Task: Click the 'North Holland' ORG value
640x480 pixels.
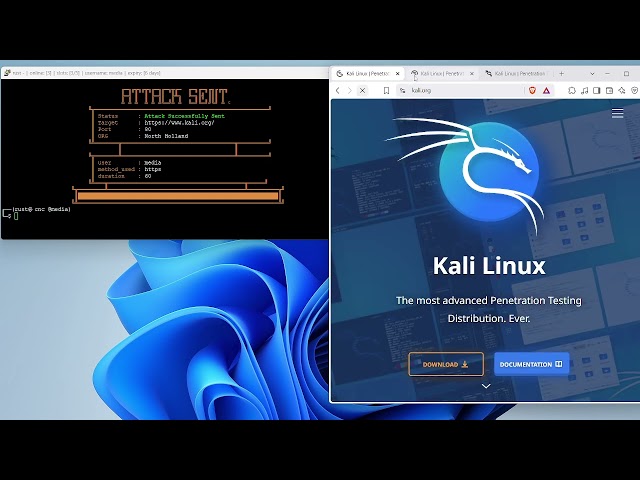Action: click(166, 136)
